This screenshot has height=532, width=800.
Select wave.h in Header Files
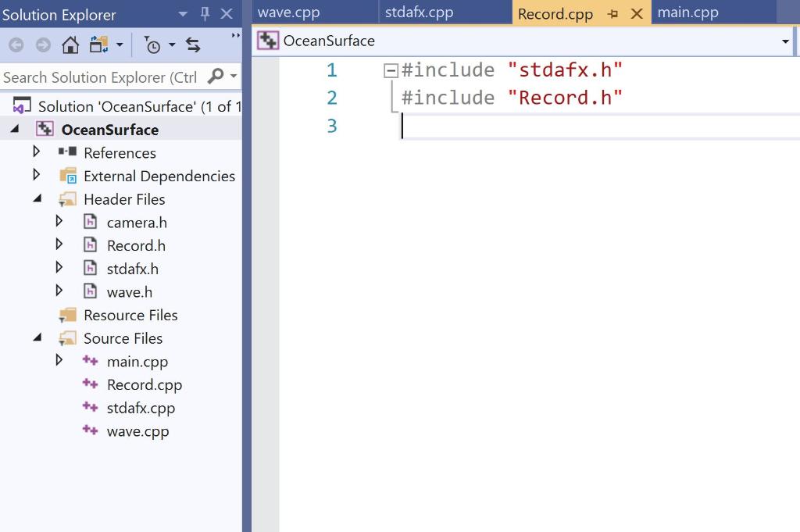tap(130, 292)
